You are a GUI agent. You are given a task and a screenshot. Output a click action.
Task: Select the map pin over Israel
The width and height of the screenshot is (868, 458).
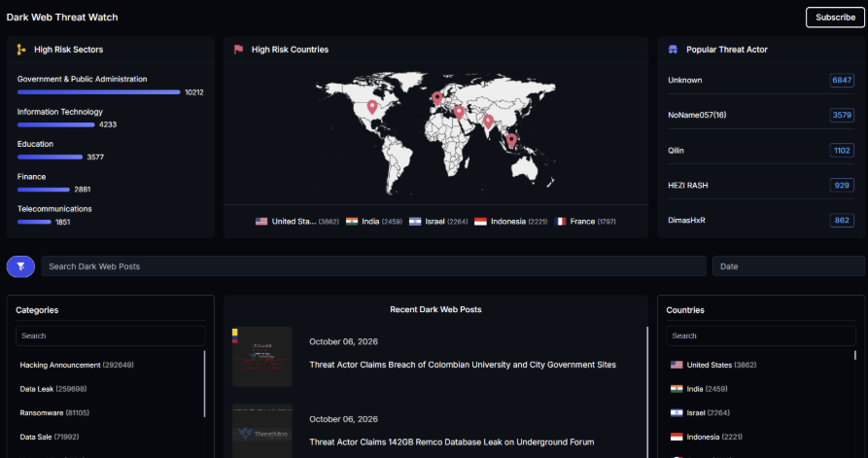tap(459, 112)
